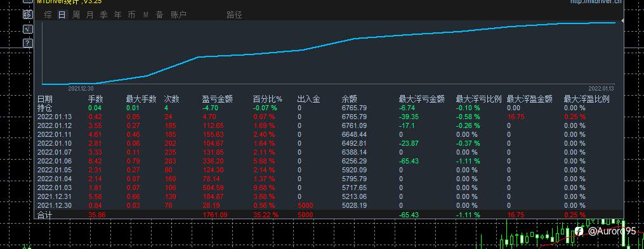
Task: Click the 最大浮盈比例 column header
Action: coord(586,99)
